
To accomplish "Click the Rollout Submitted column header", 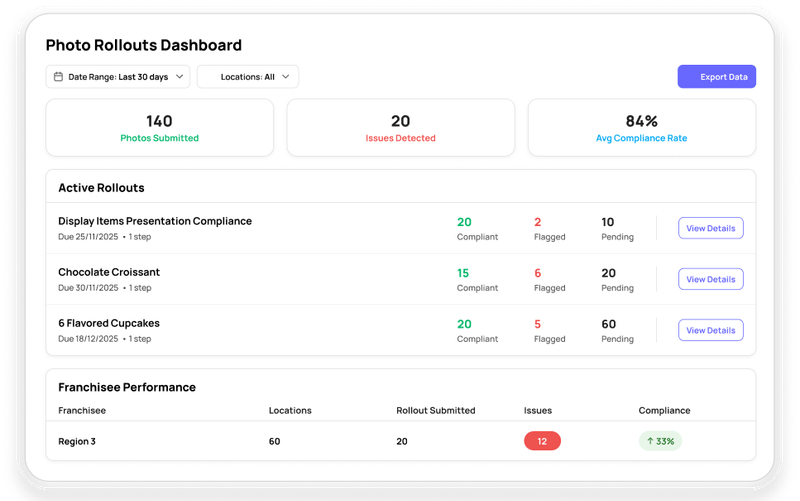I will pos(436,410).
